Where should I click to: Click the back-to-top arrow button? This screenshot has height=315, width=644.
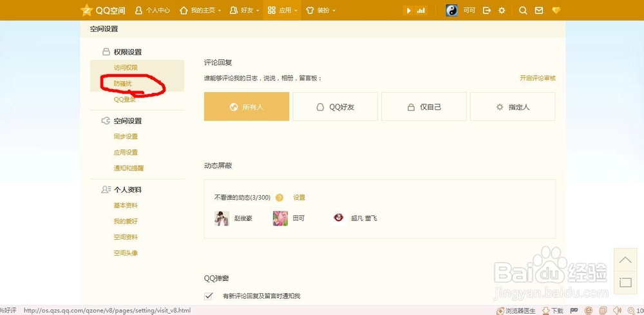click(x=625, y=260)
